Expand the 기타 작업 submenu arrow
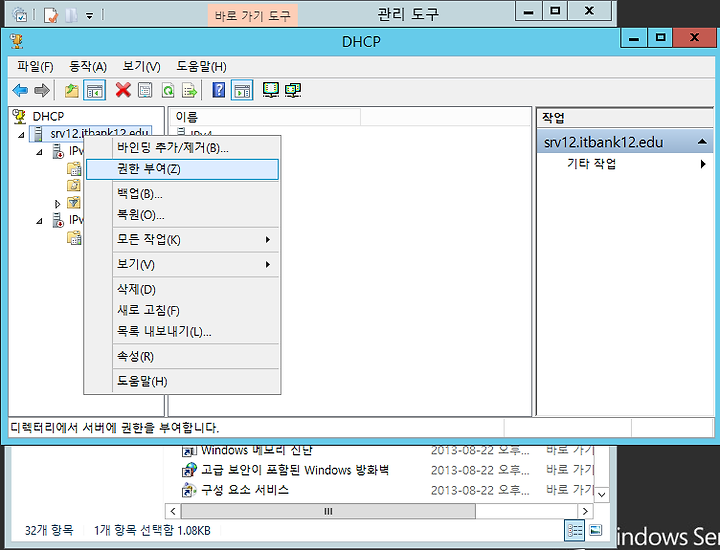Image resolution: width=720 pixels, height=550 pixels. (x=703, y=164)
